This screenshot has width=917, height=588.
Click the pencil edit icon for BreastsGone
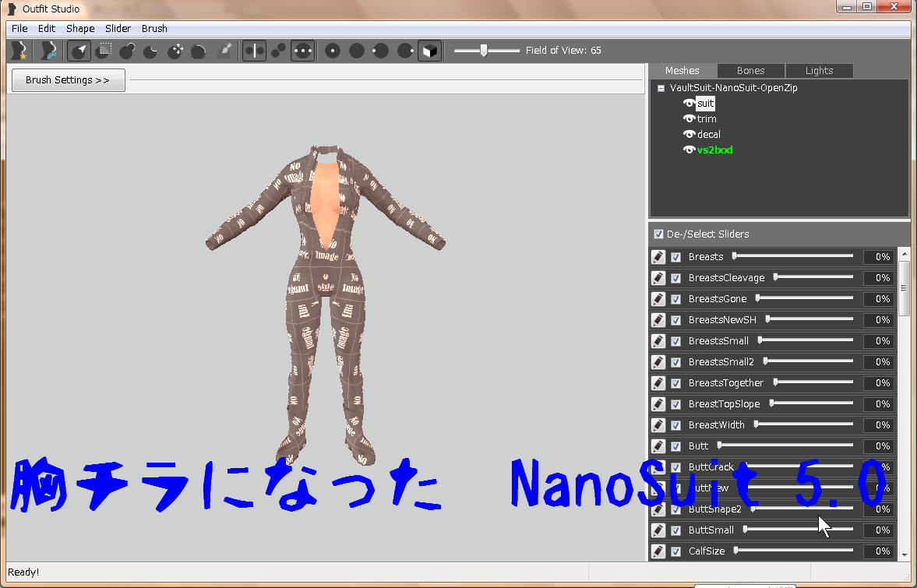pos(658,299)
